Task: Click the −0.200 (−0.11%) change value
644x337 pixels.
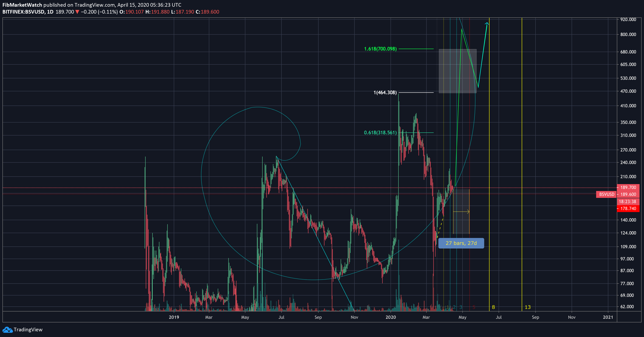Action: tap(99, 12)
